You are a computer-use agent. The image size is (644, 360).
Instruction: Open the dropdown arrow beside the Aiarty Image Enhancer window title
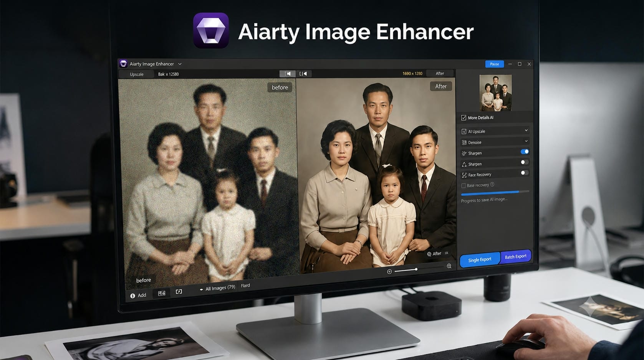click(180, 64)
